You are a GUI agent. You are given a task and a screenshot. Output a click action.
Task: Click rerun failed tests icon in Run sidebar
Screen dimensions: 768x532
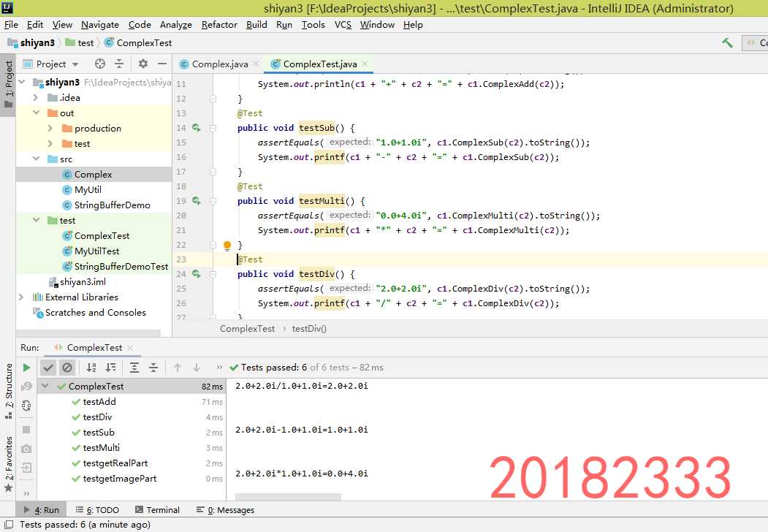coord(26,387)
